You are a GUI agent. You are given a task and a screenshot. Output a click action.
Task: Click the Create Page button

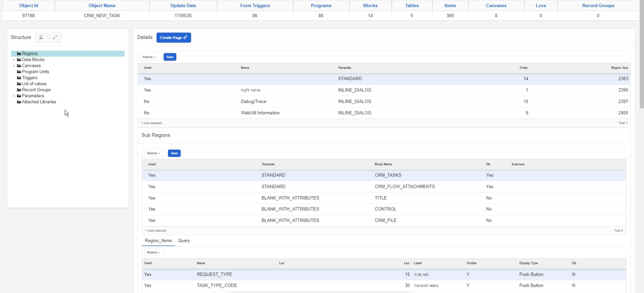(x=173, y=37)
